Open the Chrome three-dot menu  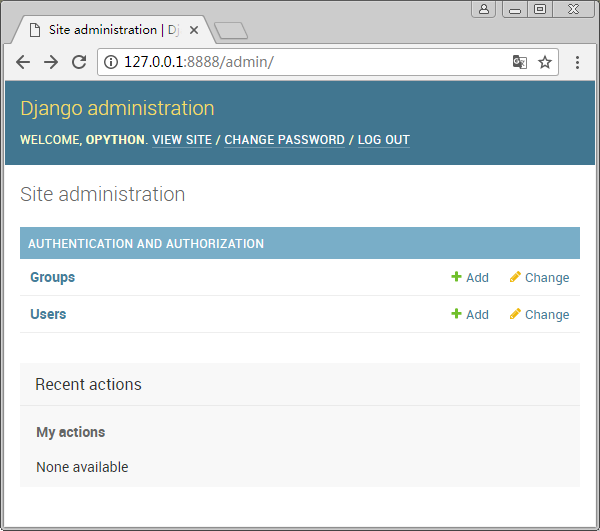coord(577,62)
